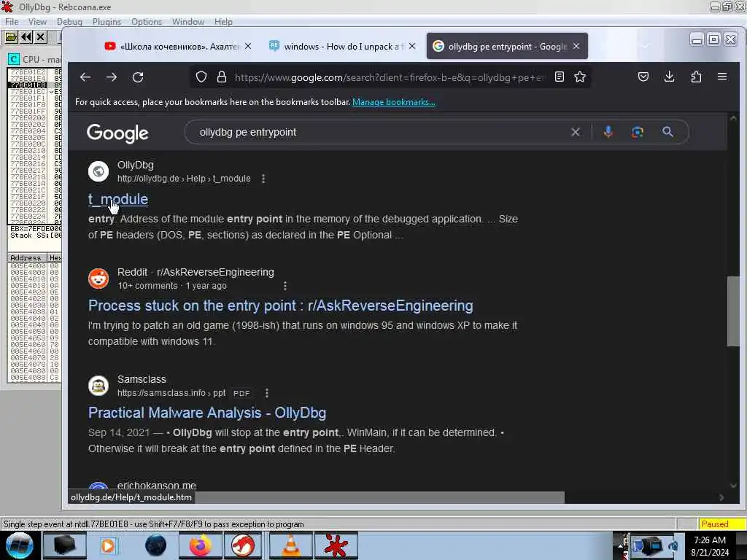Open options for Samsclass search result
Screen dimensions: 747x560
[x=267, y=393]
